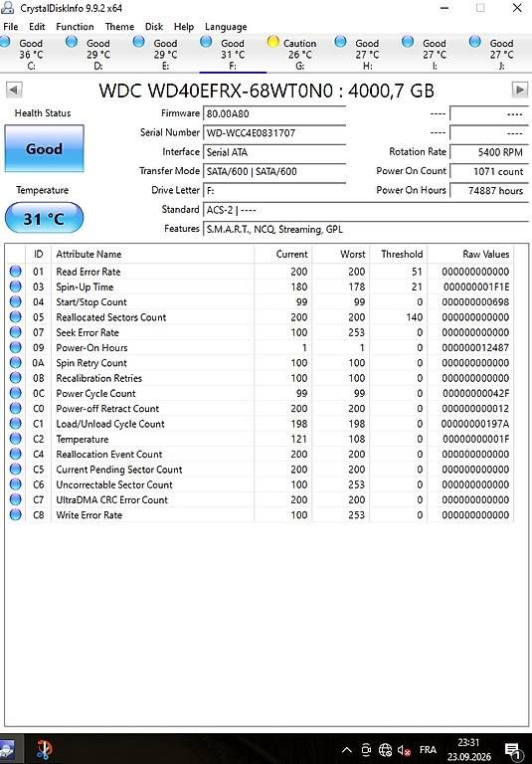Click status icon for Reallocation Event Count
The width and height of the screenshot is (532, 764).
point(16,454)
